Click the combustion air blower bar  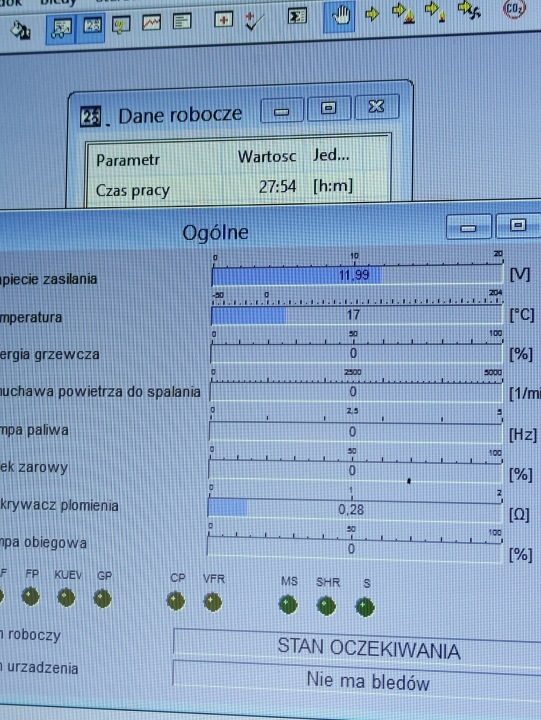click(356, 392)
